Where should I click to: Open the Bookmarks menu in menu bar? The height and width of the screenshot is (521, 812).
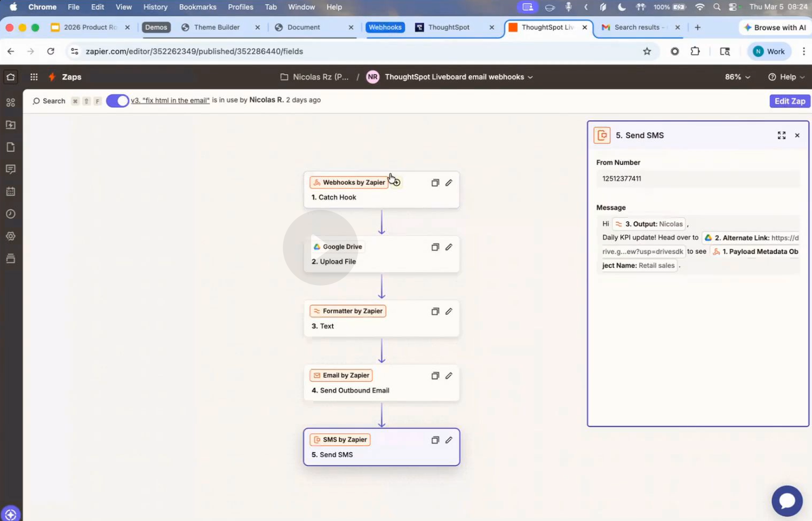point(197,7)
